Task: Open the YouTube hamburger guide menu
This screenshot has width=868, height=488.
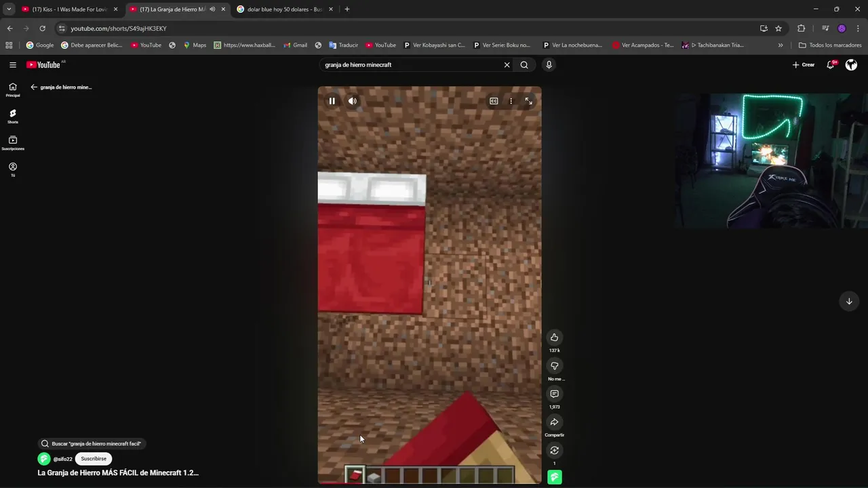Action: point(13,65)
